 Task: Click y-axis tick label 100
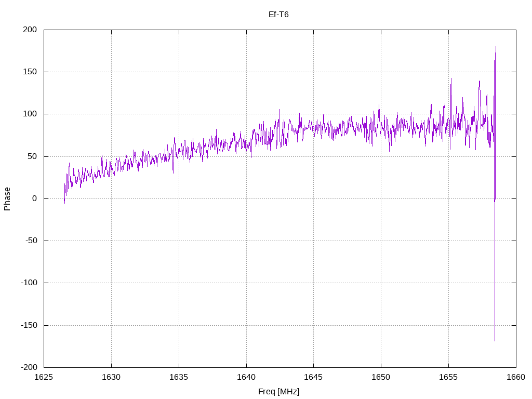pyautogui.click(x=30, y=114)
